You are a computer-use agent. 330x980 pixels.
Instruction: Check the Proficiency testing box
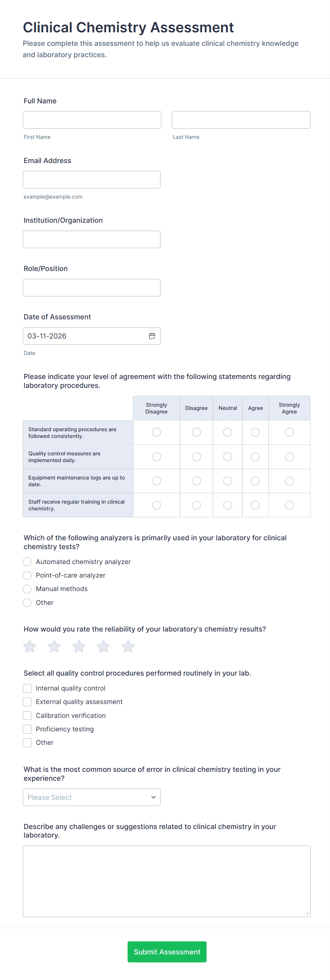tap(27, 729)
